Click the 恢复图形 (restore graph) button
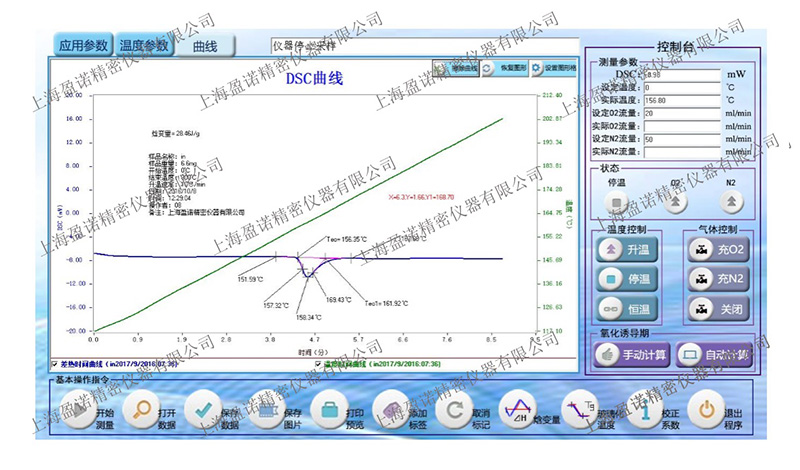Viewport: 800px width, 470px height. click(x=503, y=68)
